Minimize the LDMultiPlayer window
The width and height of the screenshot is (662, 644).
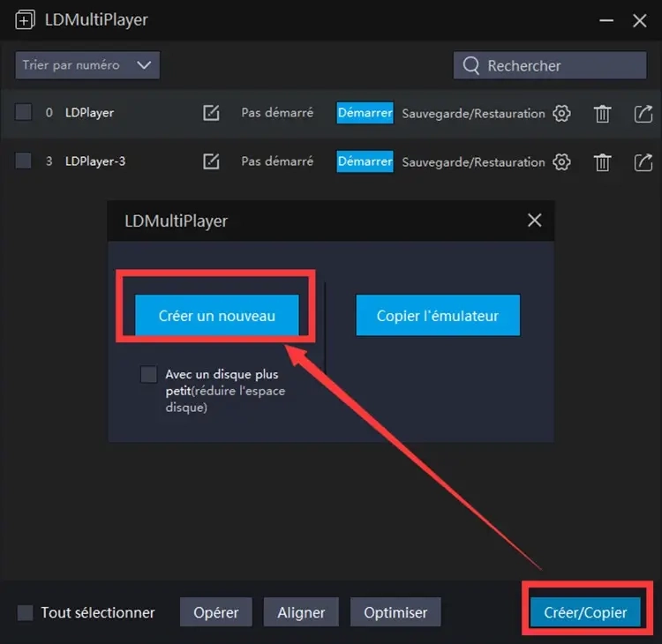[606, 20]
